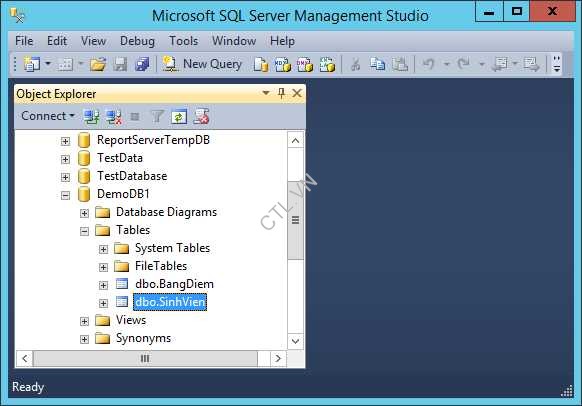Click the Redo arrow icon
Screen dimensions: 582x406
click(464, 64)
